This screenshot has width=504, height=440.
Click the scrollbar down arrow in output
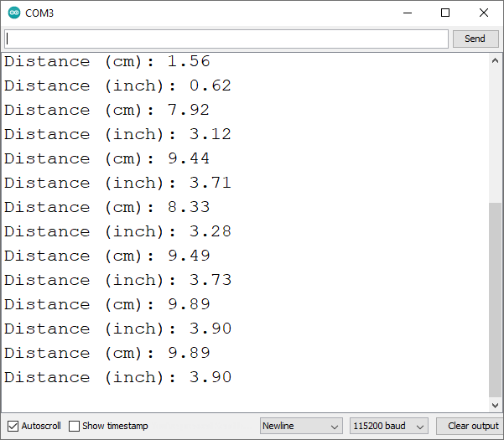point(496,403)
